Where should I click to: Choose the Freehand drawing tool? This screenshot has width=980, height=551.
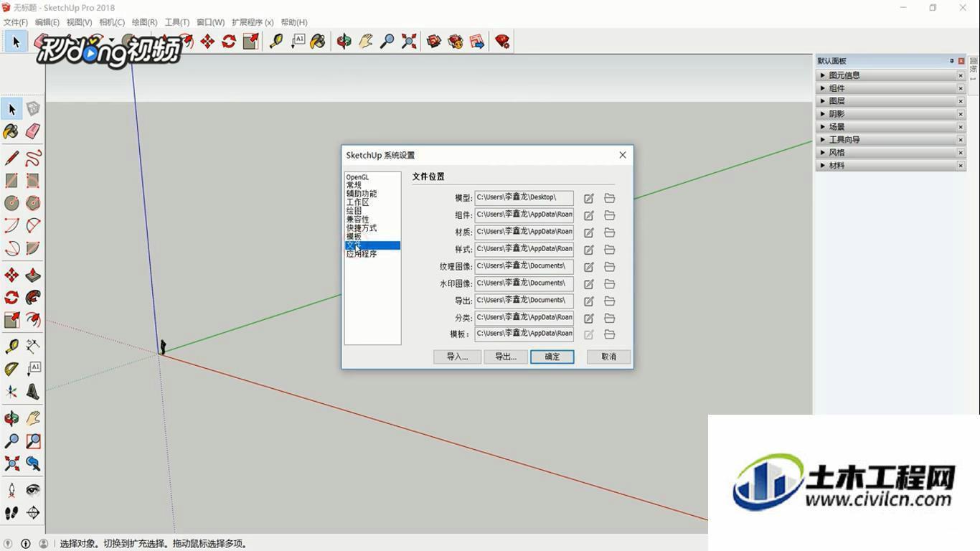point(33,159)
